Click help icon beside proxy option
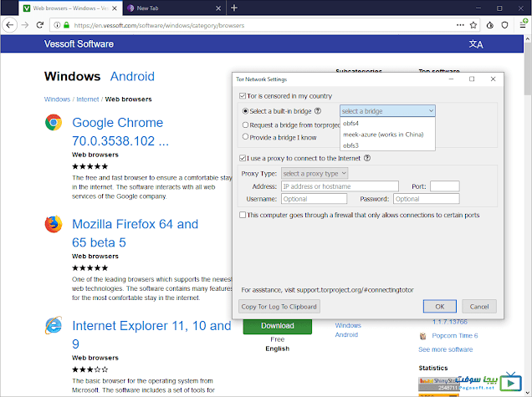 coord(367,158)
